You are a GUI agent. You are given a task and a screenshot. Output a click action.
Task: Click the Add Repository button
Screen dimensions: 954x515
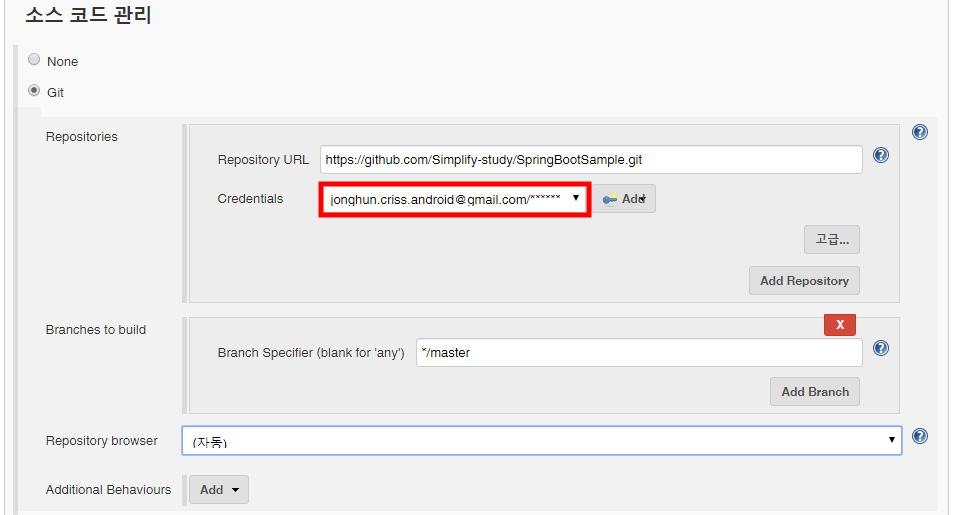[804, 281]
